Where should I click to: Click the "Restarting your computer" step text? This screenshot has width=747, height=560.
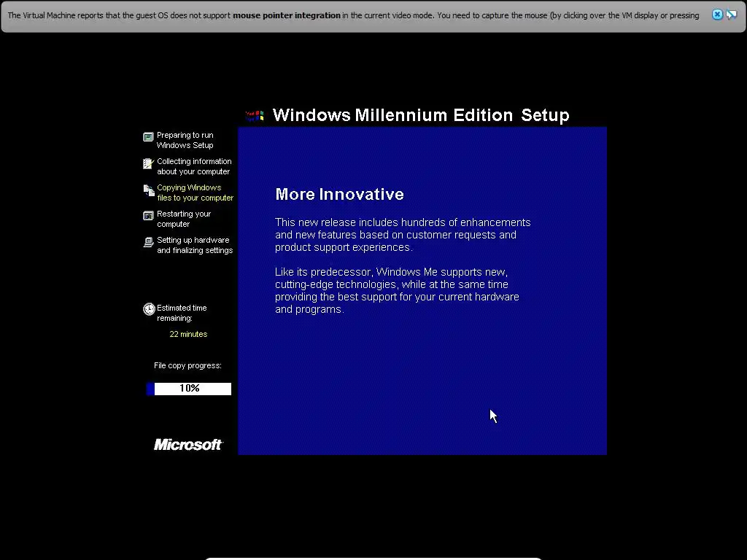coord(183,219)
